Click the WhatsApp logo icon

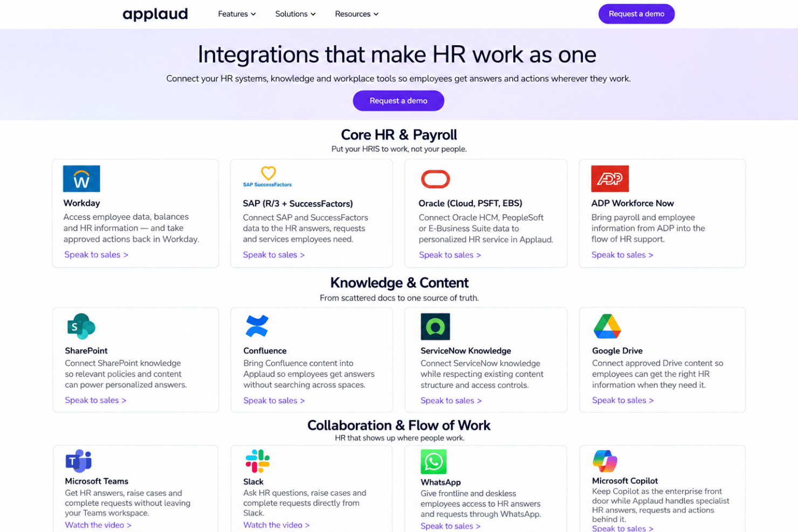(434, 461)
